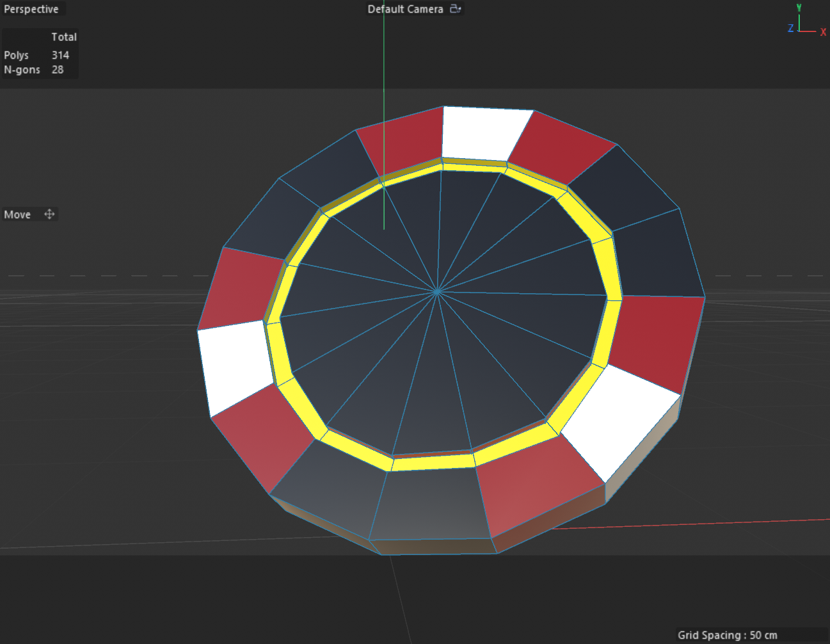
Task: Click the N-gons count readout
Action: [59, 69]
